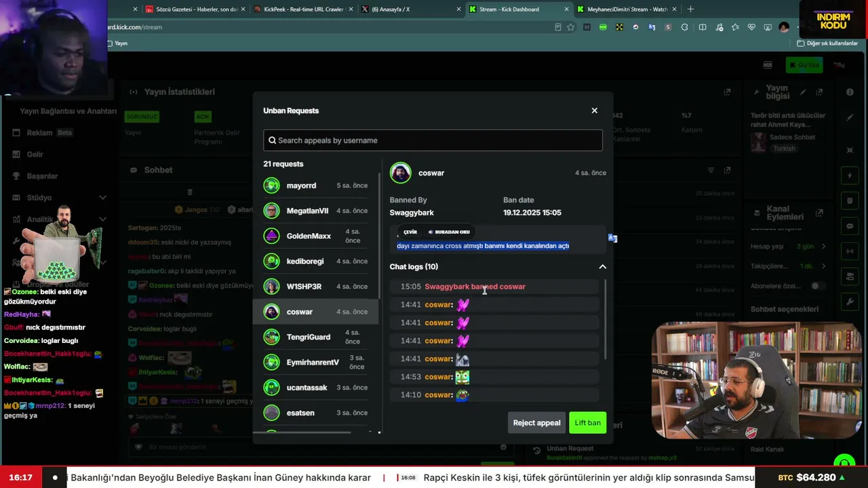The width and height of the screenshot is (868, 488).
Task: Open Başarılar in the dashboard sidebar
Action: pos(35,176)
